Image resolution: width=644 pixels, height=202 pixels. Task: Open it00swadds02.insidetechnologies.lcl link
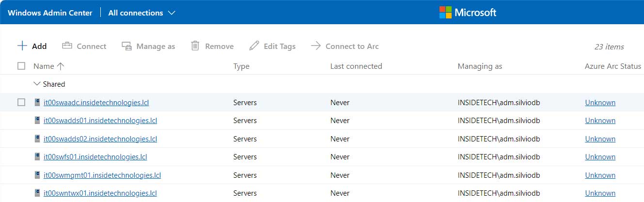pyautogui.click(x=100, y=139)
